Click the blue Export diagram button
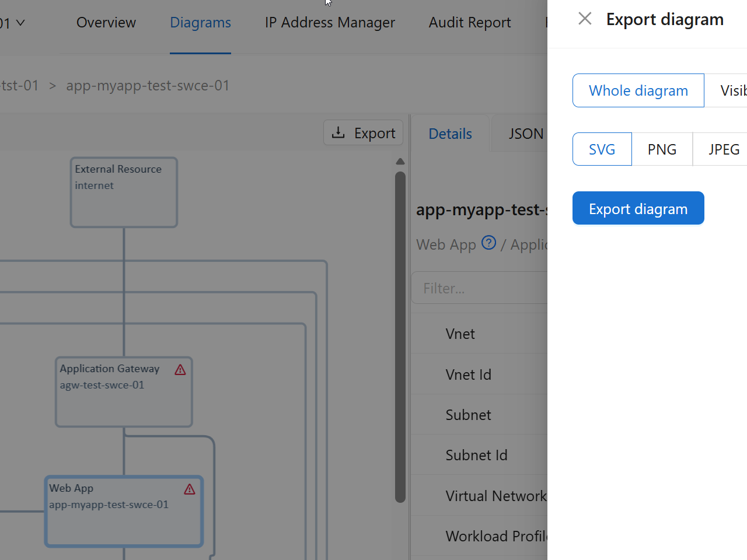This screenshot has width=747, height=560. coord(638,208)
